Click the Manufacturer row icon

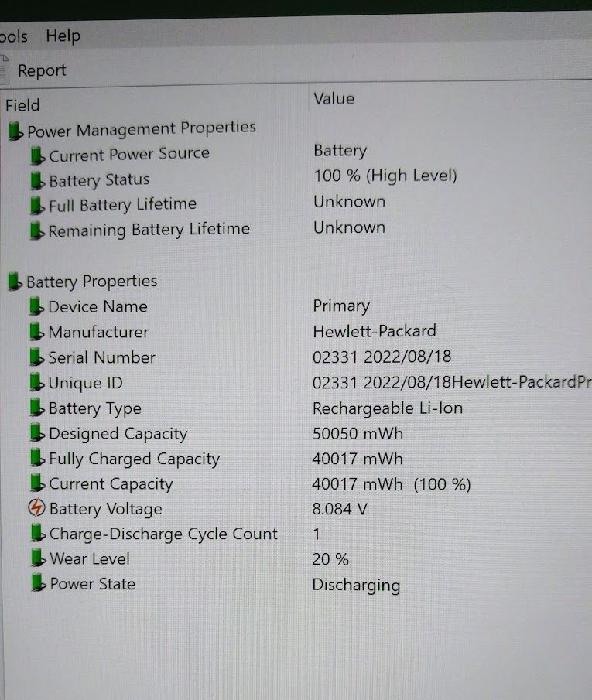[x=36, y=332]
